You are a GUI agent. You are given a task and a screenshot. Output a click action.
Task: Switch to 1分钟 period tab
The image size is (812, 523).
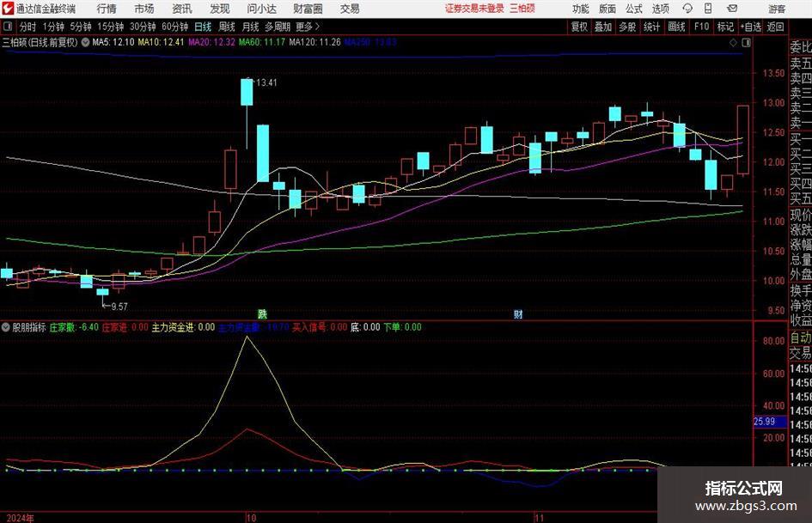coord(53,27)
